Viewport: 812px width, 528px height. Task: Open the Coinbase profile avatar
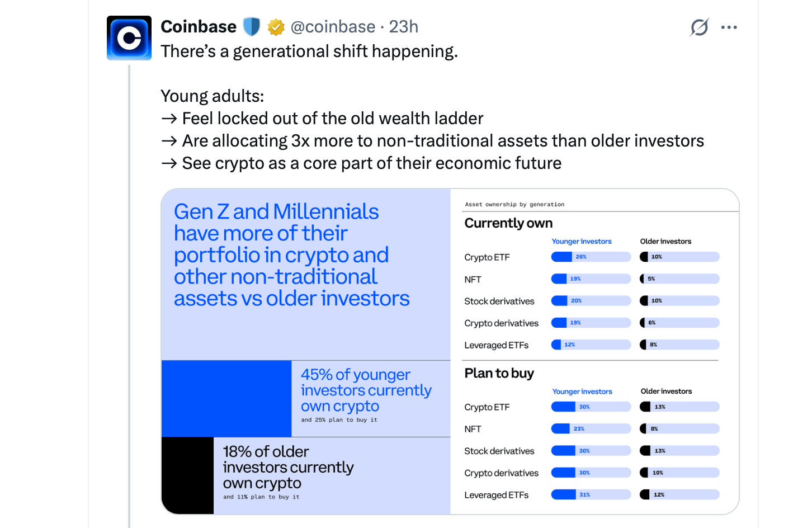(129, 37)
